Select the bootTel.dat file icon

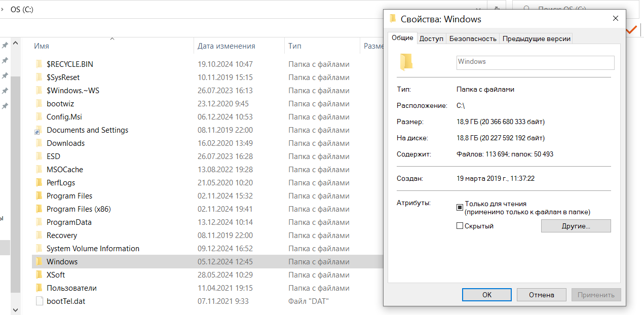tap(39, 301)
